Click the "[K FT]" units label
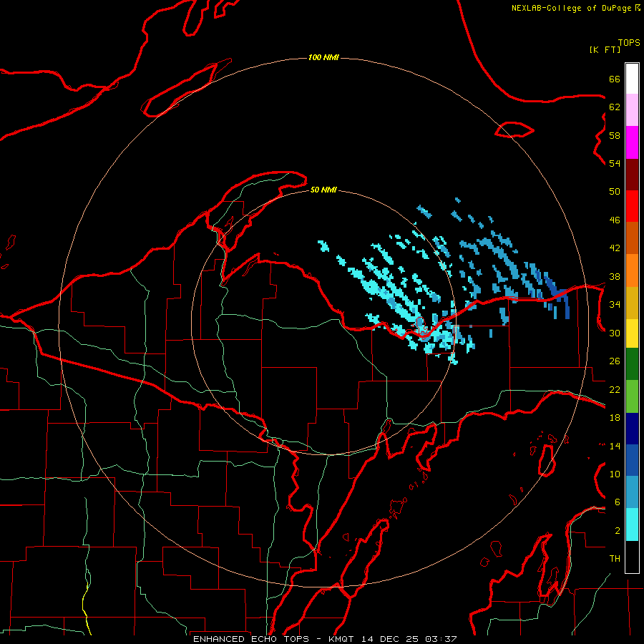The height and width of the screenshot is (644, 644). pyautogui.click(x=605, y=49)
